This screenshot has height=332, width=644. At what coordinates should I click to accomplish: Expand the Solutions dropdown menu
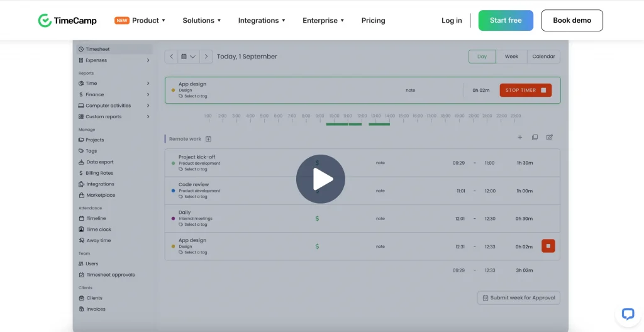point(202,21)
